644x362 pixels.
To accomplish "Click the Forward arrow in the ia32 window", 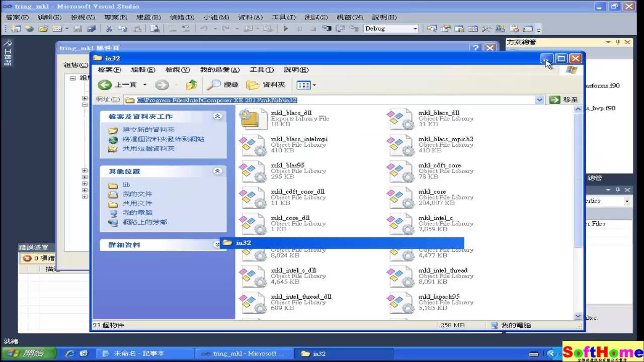I will coord(162,85).
